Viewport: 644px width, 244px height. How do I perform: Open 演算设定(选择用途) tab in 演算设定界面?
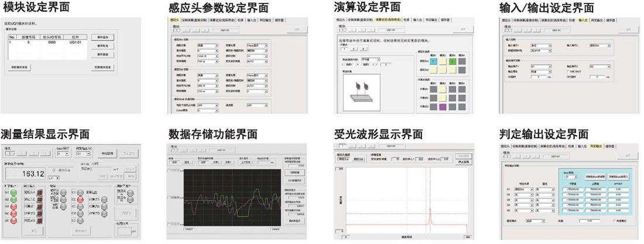388,20
